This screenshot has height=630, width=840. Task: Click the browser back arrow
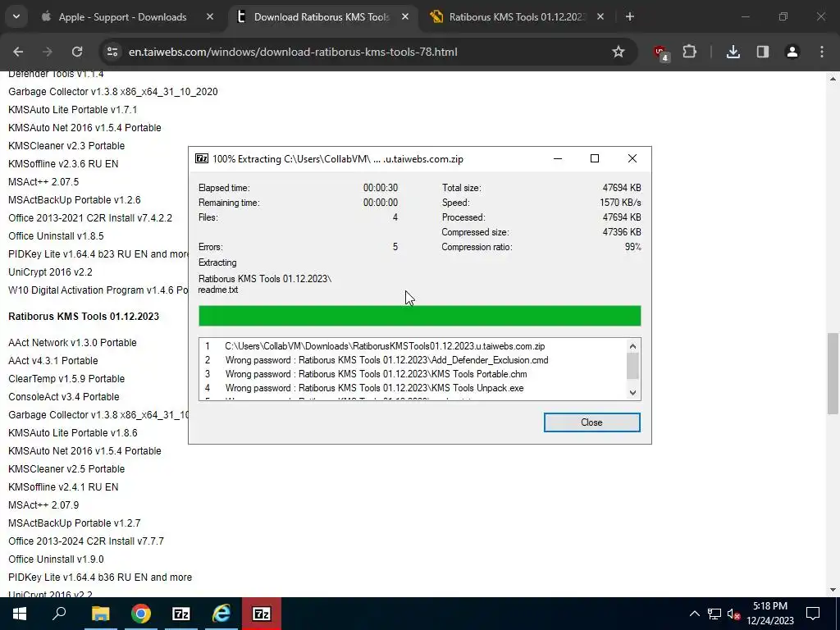18,52
